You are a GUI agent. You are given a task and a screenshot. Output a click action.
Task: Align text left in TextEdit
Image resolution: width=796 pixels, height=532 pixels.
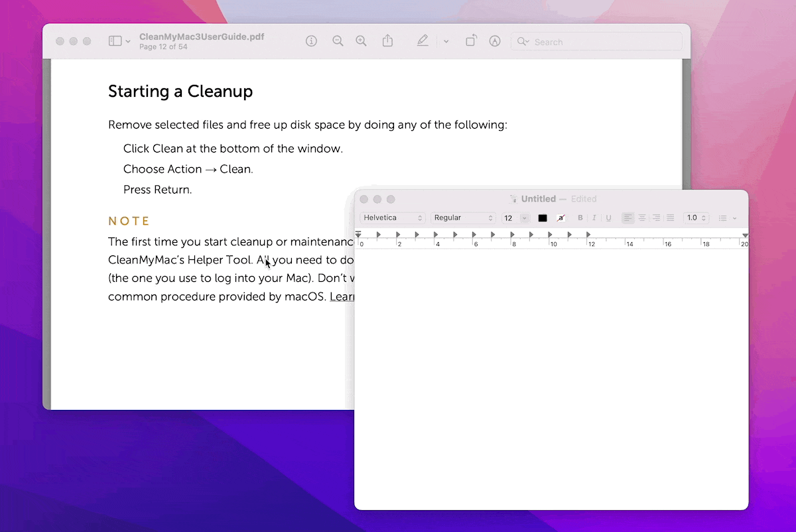pyautogui.click(x=628, y=218)
